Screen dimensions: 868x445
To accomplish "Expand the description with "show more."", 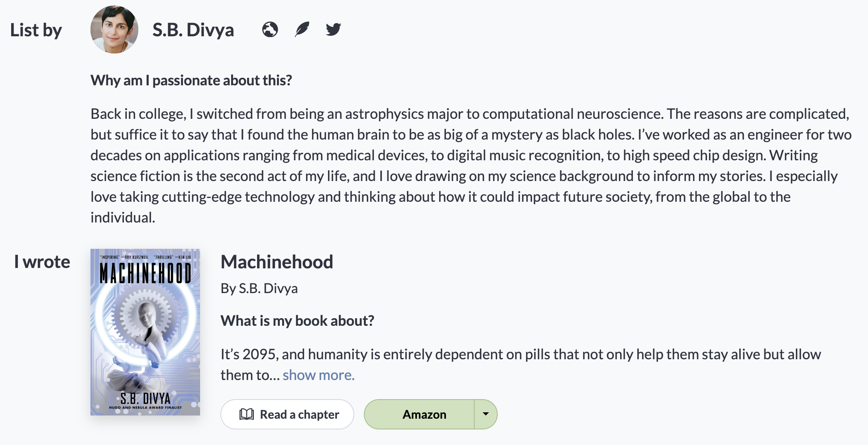I will (x=318, y=375).
